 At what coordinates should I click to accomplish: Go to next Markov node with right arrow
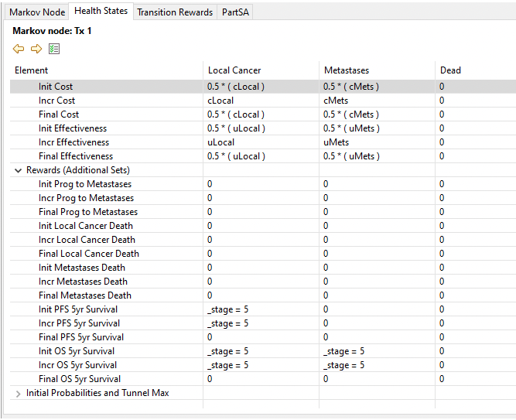click(36, 49)
